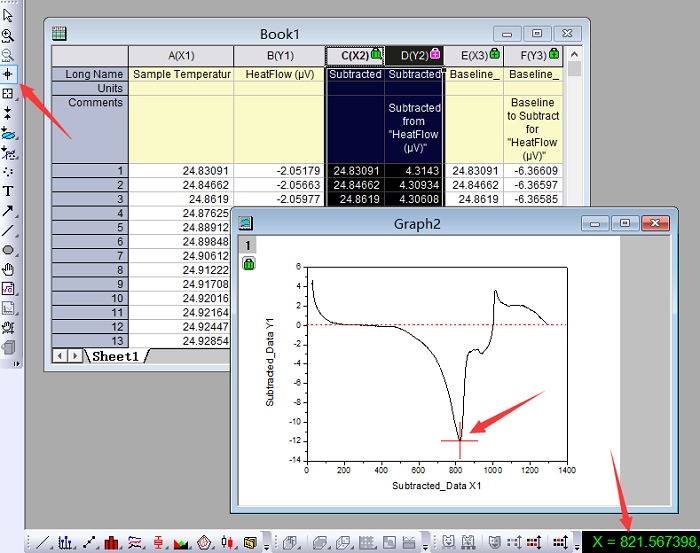Open the Sheet1 worksheet tab
700x553 pixels.
pos(115,356)
